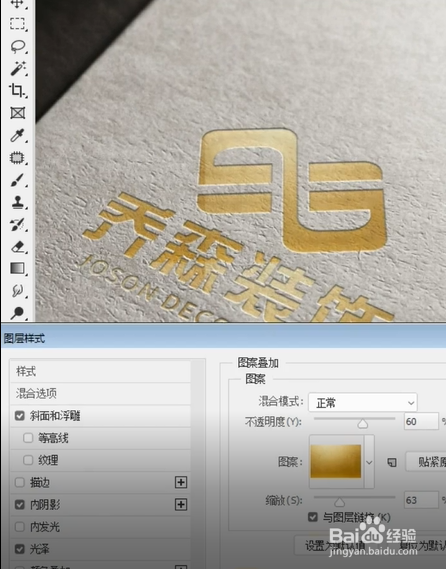Enable the 纹理 texture checkbox
Screen dimensions: 446x569
pos(28,460)
